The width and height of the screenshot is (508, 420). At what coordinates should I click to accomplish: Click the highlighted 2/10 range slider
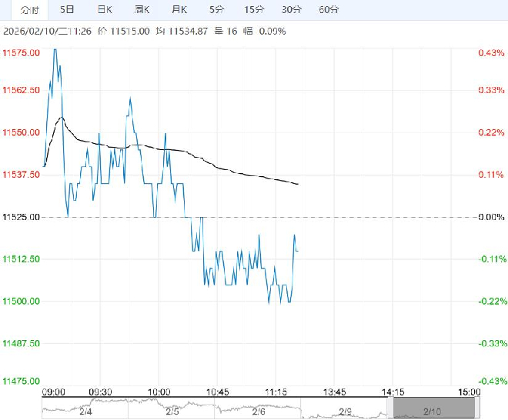point(429,408)
